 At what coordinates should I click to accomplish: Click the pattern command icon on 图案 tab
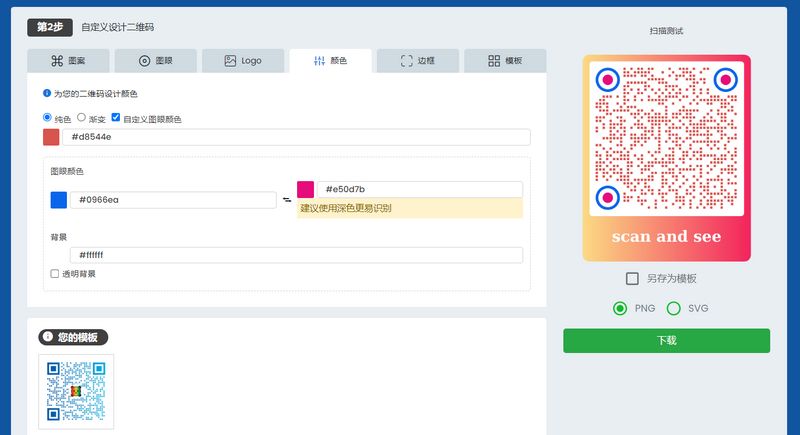tap(57, 61)
